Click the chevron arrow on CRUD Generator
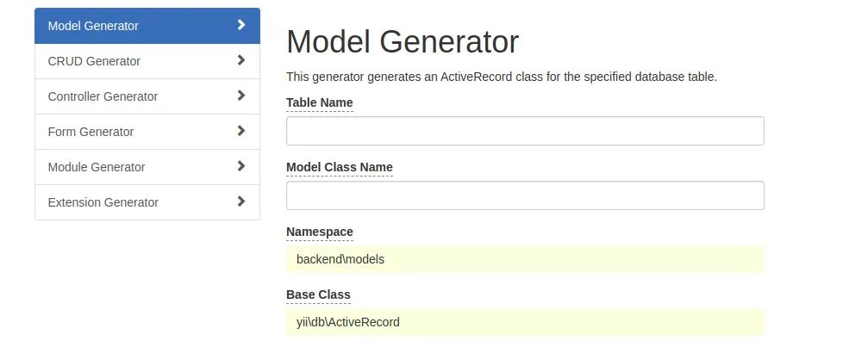 [241, 60]
